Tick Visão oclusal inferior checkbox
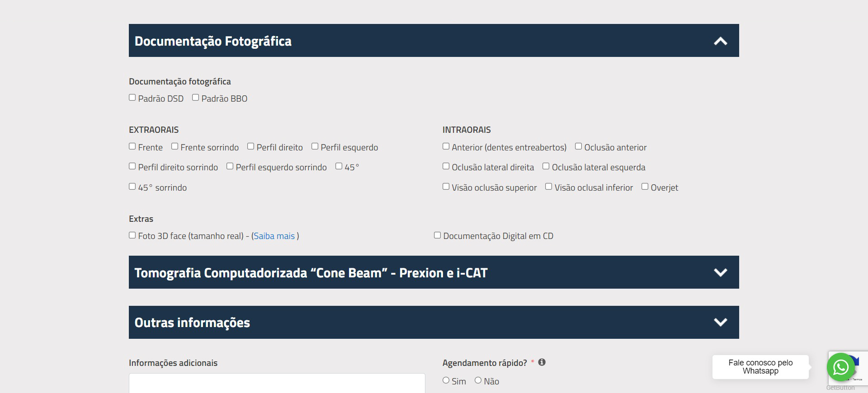Image resolution: width=868 pixels, height=393 pixels. coord(549,187)
